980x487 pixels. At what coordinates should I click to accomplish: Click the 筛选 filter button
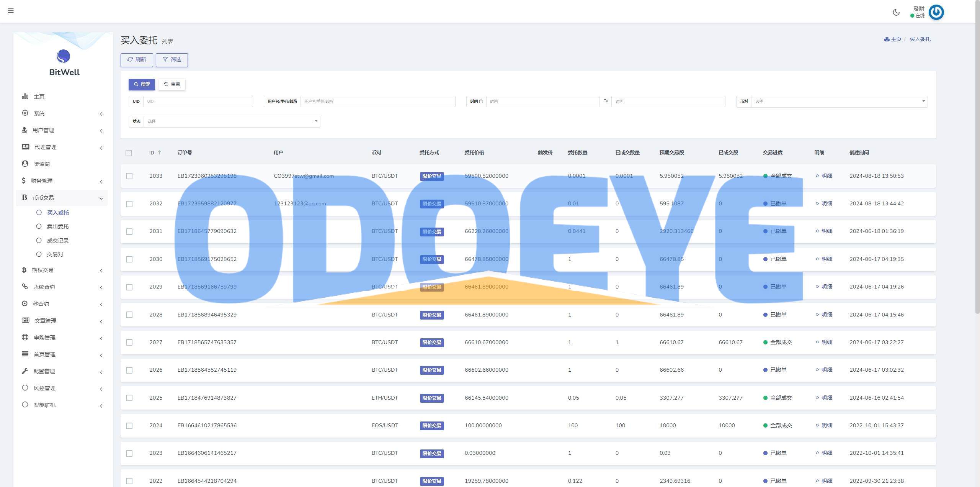(172, 60)
